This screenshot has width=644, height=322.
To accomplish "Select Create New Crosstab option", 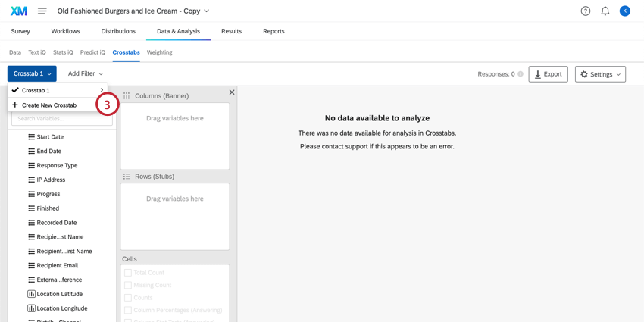I will click(49, 105).
